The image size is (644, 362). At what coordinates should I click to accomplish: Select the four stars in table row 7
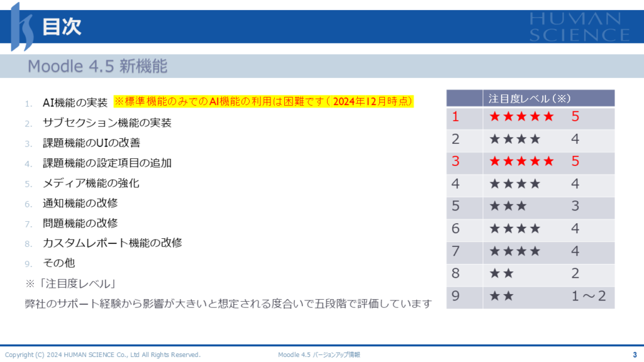point(515,251)
